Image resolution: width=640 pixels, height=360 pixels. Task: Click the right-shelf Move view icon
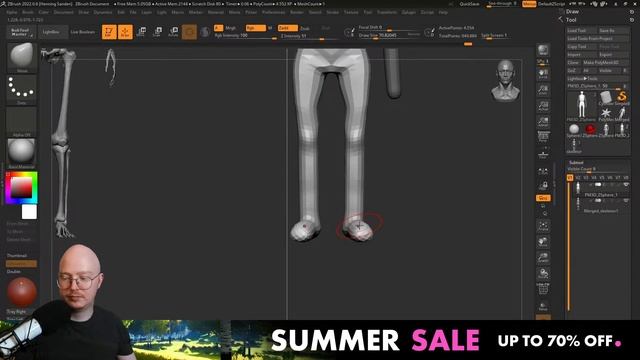543,242
